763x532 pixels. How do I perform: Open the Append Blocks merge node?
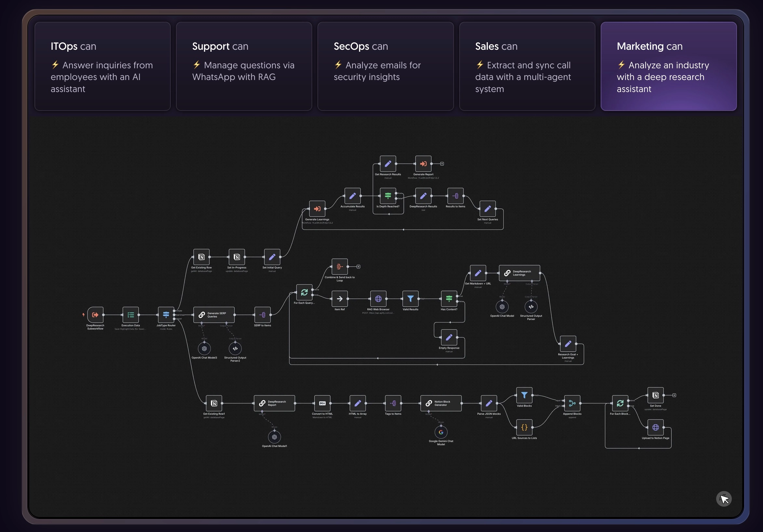pos(573,404)
